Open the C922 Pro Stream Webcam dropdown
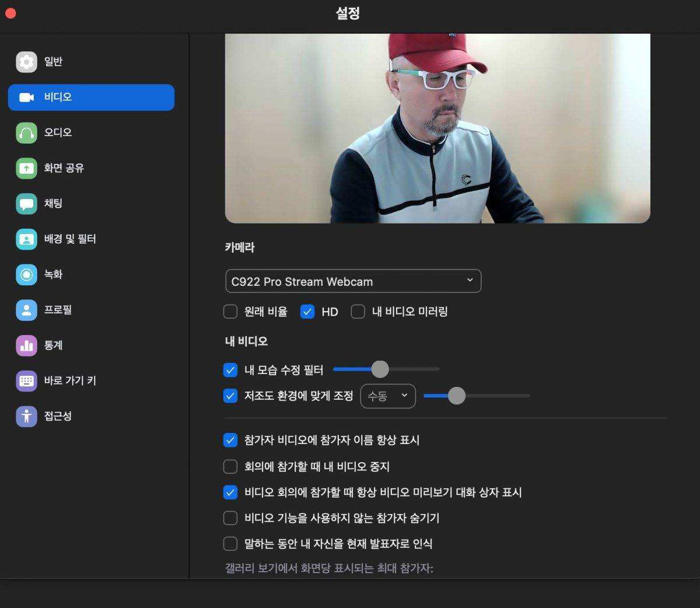This screenshot has height=608, width=700. [353, 281]
